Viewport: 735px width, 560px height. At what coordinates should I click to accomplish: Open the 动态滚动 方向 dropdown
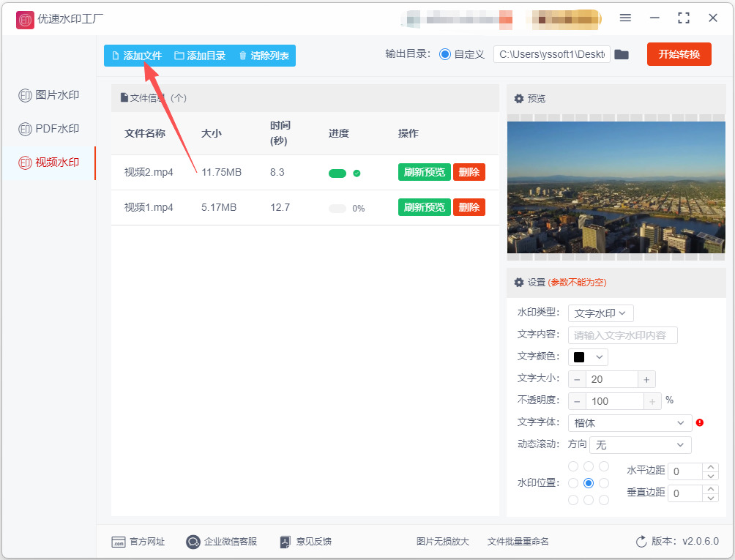640,445
